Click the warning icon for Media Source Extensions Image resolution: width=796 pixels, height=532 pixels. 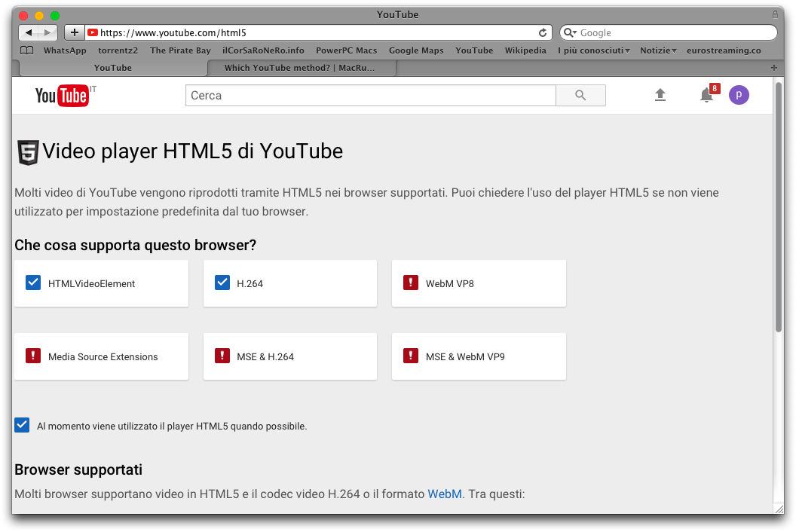coord(33,356)
